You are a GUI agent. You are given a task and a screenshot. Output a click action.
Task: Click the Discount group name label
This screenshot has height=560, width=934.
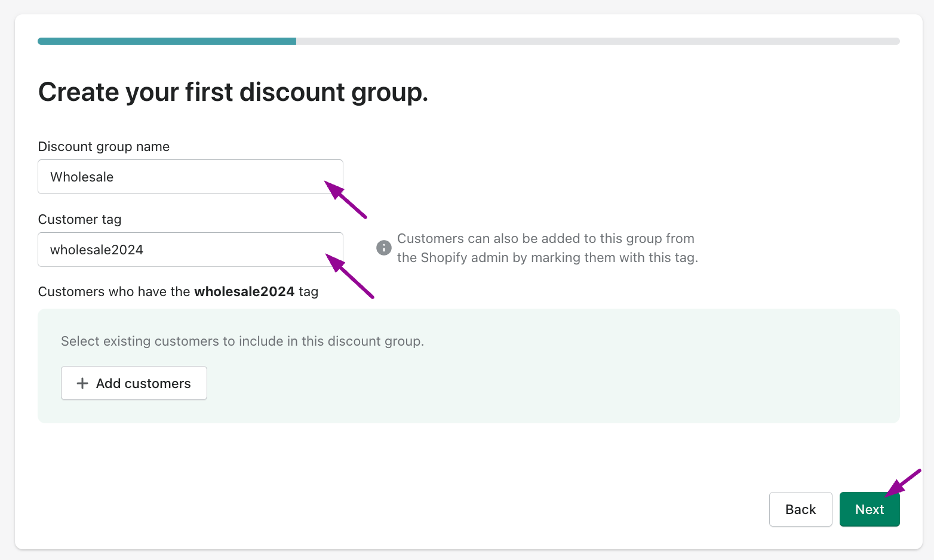(104, 147)
